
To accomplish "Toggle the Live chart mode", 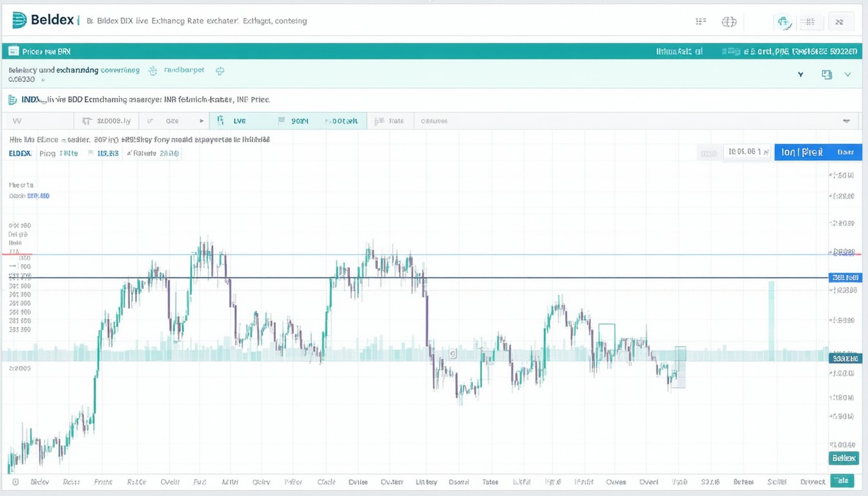I will tap(240, 121).
